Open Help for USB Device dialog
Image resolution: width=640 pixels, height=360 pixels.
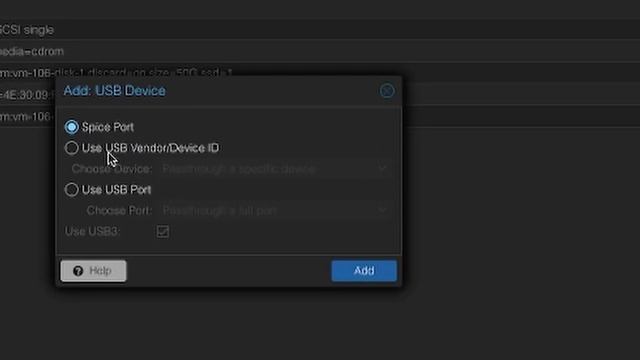93,271
